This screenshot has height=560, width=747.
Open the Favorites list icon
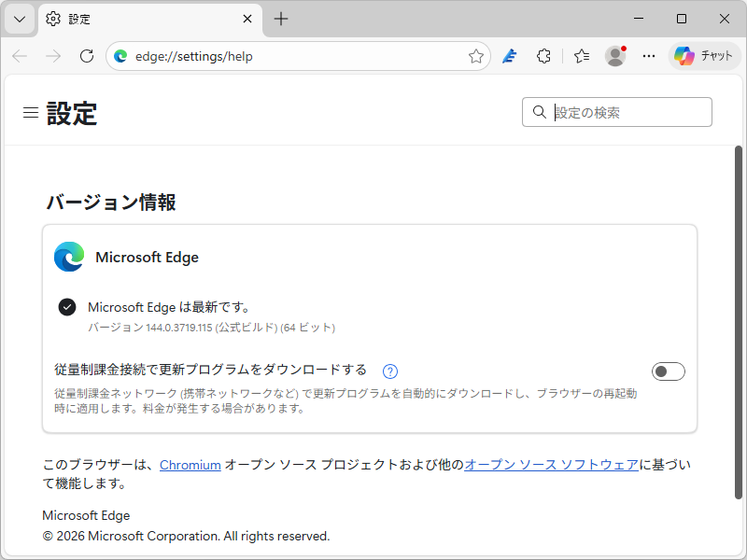point(581,55)
